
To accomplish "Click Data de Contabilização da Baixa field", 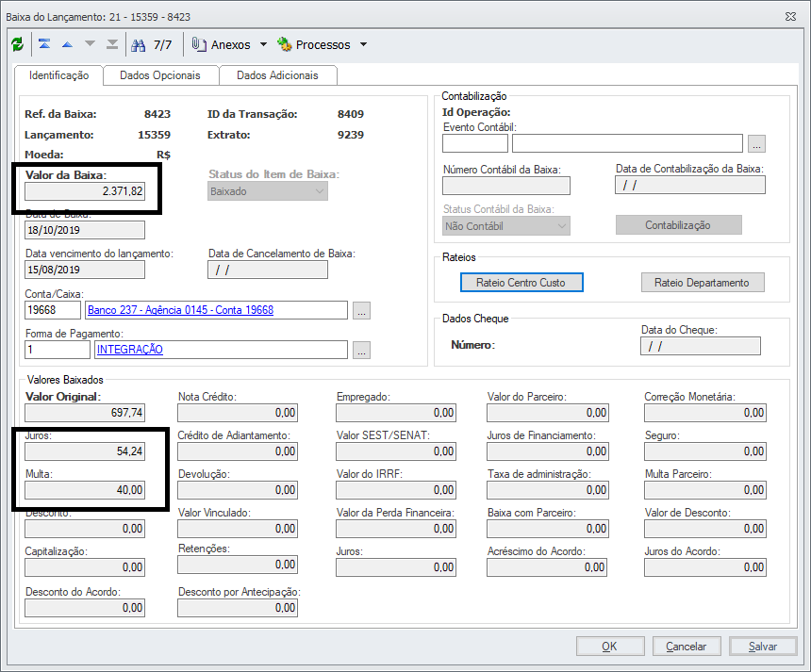I will tap(690, 185).
